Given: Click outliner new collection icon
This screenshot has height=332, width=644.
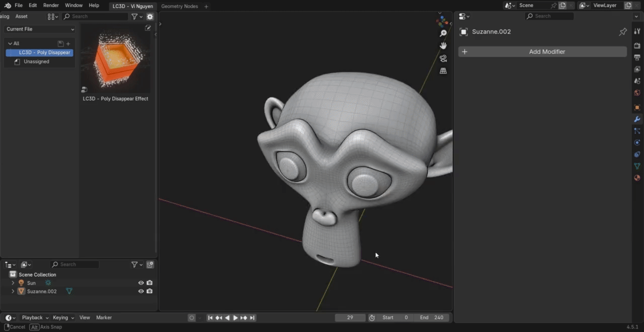Looking at the screenshot, I should [150, 265].
